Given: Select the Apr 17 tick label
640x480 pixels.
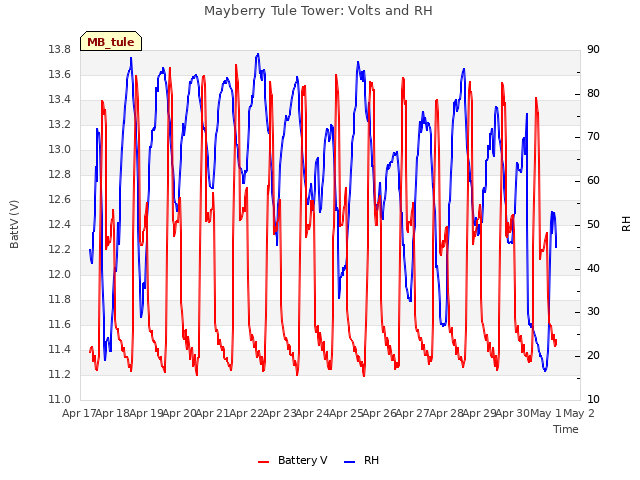Looking at the screenshot, I should click(79, 413).
